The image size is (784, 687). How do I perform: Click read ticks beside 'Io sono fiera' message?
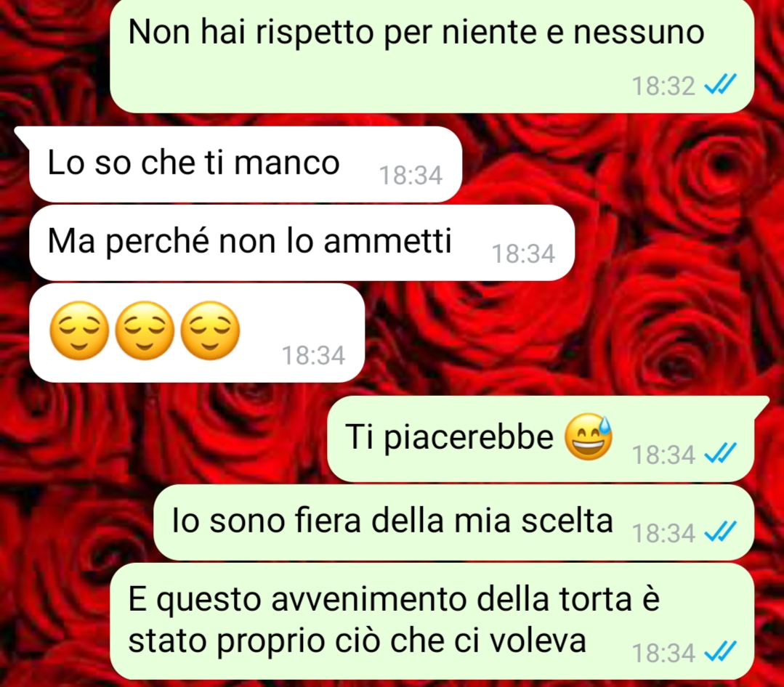coord(720,531)
